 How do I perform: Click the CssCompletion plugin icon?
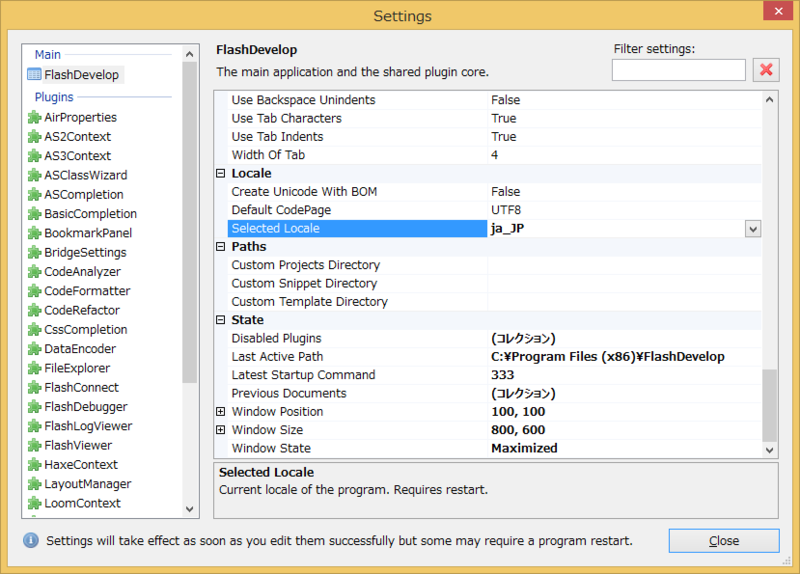click(34, 330)
